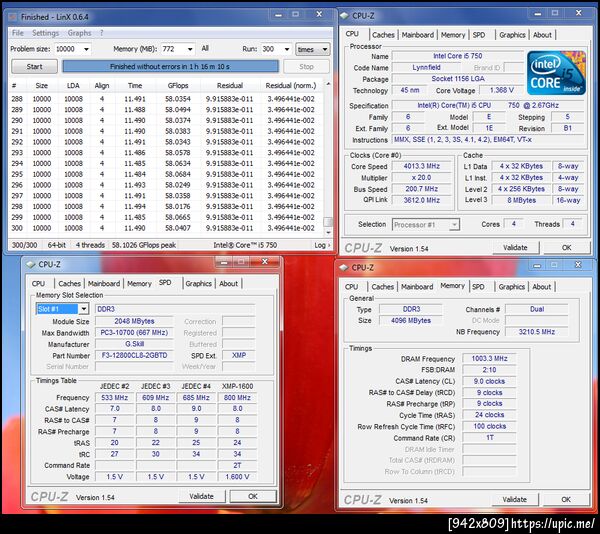Click the LinX results scrollbar down arrow

click(x=328, y=232)
